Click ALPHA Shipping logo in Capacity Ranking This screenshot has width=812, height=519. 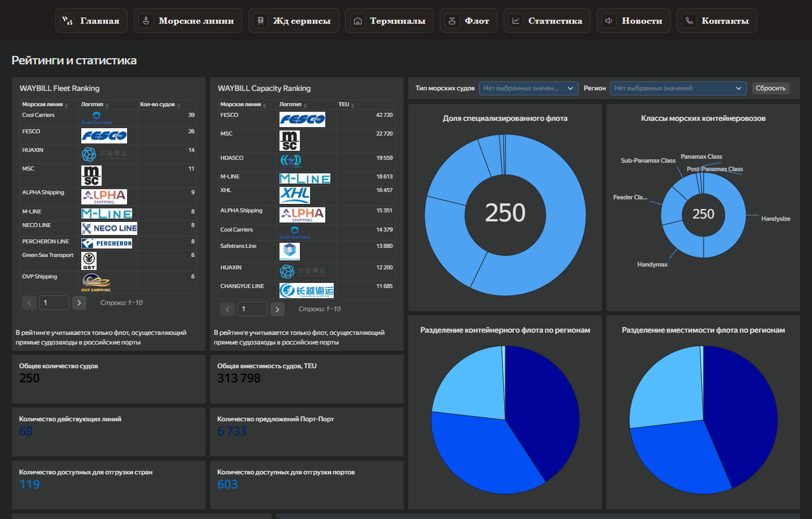302,215
